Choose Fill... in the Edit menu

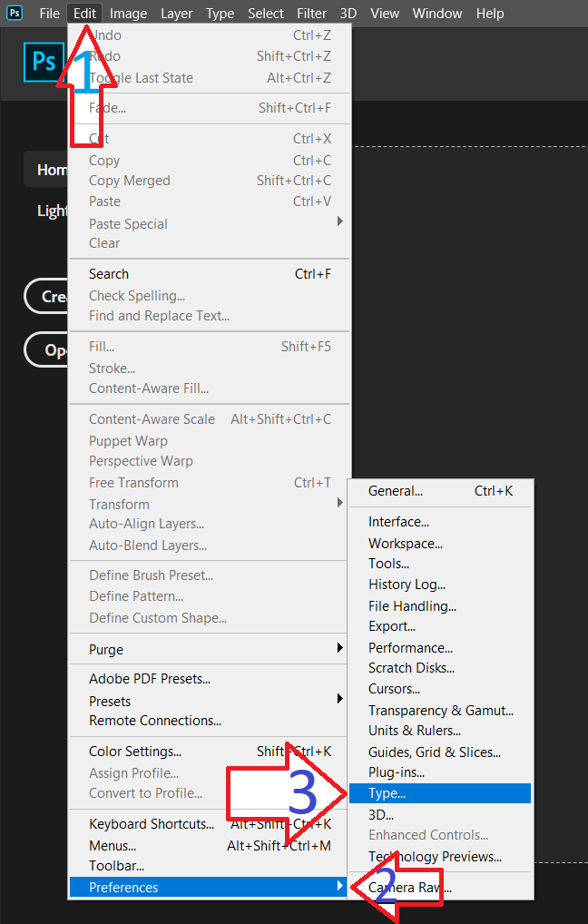[210, 347]
